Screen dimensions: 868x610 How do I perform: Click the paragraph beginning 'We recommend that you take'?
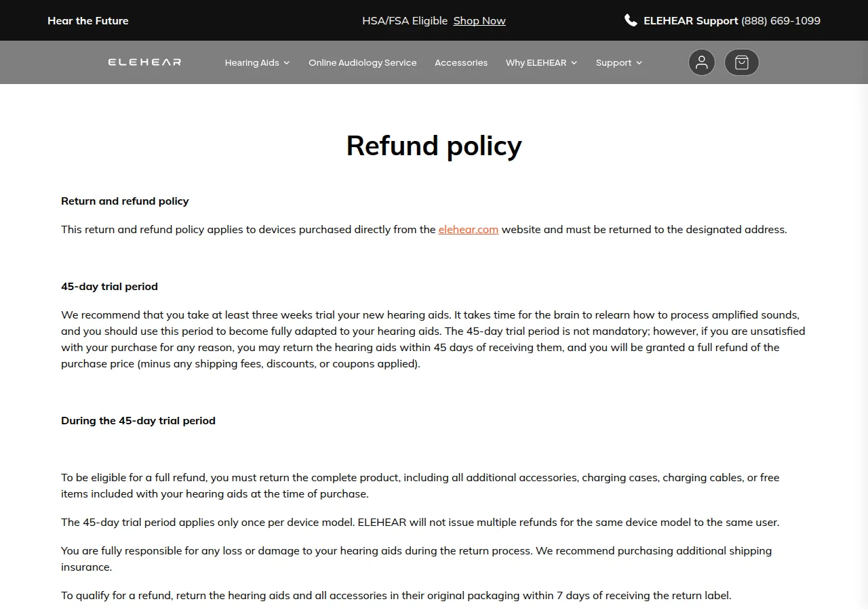click(433, 339)
